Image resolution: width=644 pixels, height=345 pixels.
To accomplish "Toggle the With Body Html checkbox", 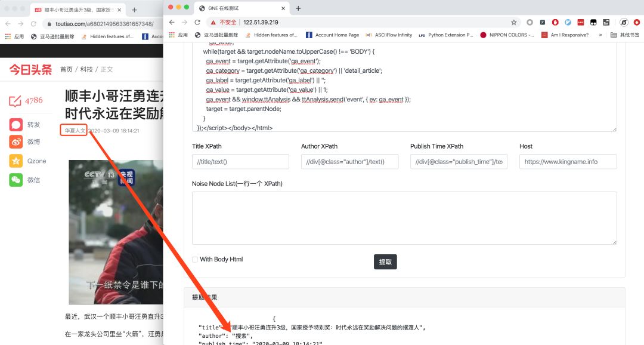I will 194,259.
